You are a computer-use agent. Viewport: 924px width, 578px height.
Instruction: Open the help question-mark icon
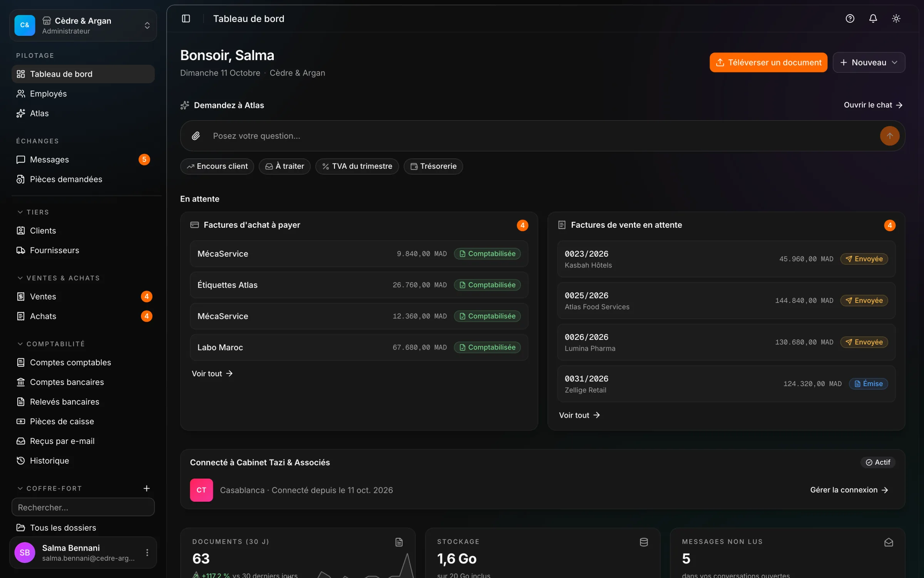click(x=850, y=18)
